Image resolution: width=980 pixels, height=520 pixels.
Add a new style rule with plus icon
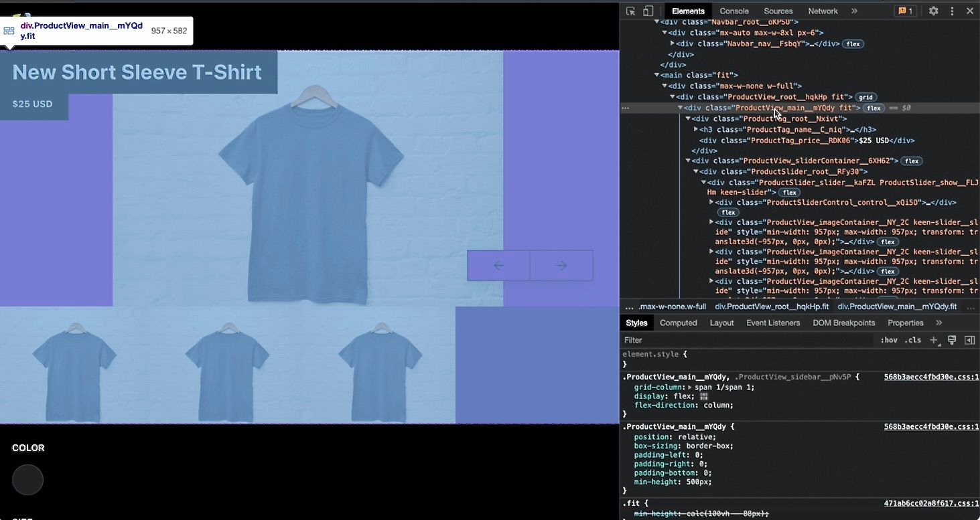934,340
